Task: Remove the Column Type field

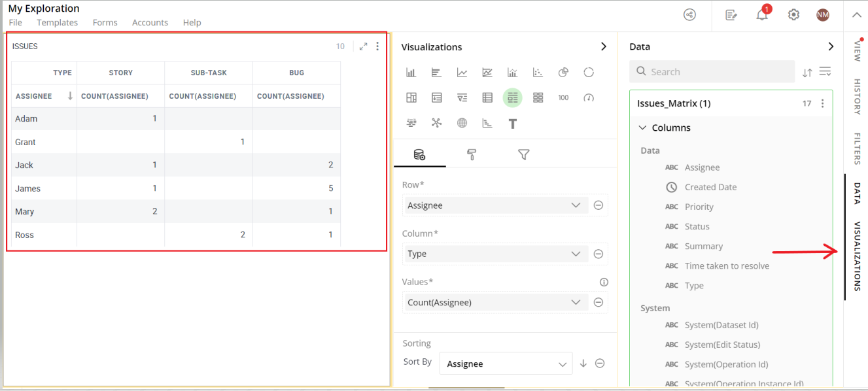Action: [598, 254]
